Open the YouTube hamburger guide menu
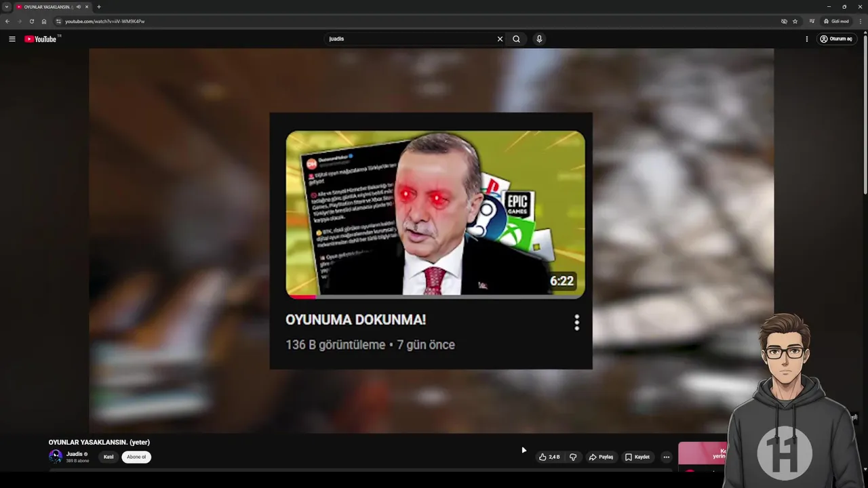The width and height of the screenshot is (868, 488). coord(12,39)
